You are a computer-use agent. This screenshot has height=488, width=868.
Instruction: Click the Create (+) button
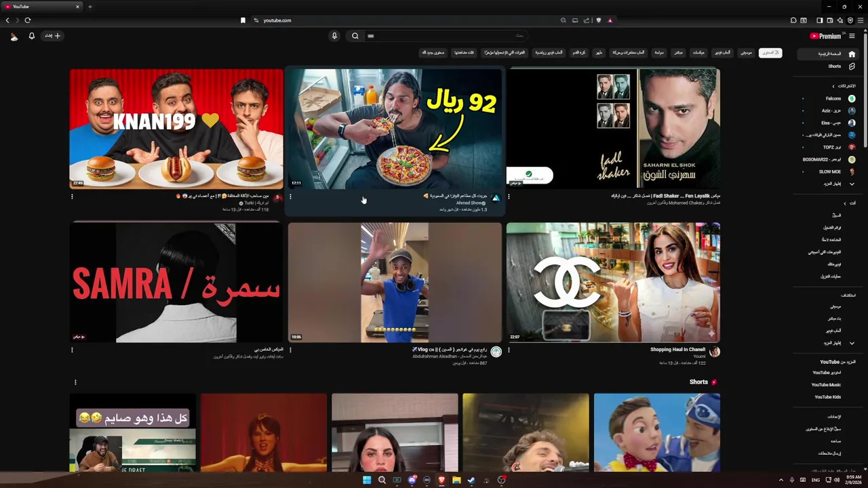click(53, 36)
